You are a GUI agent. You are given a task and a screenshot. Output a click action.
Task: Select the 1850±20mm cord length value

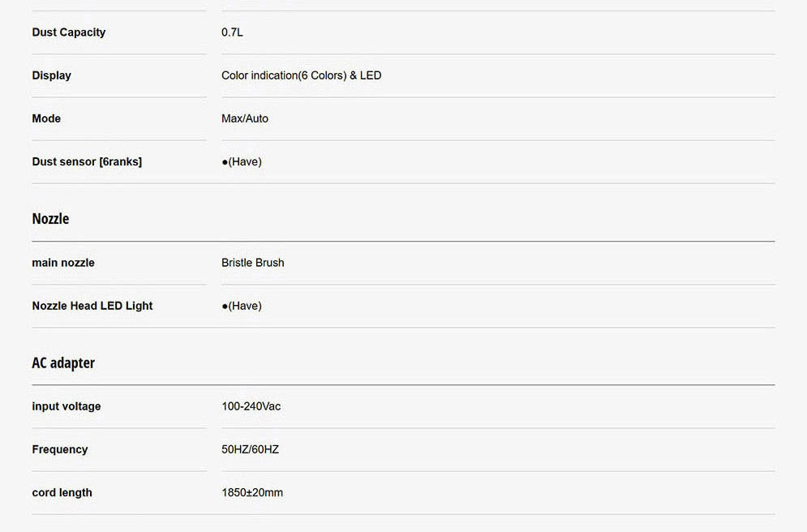coord(252,492)
